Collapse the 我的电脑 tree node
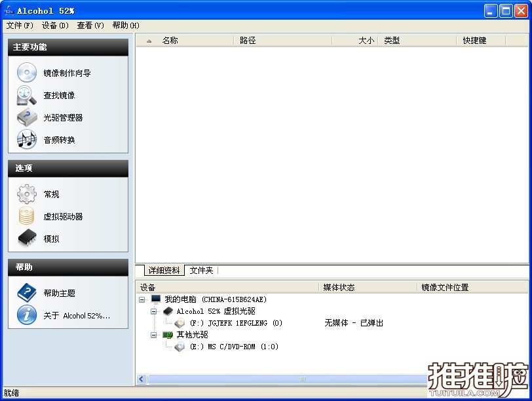 (x=142, y=299)
